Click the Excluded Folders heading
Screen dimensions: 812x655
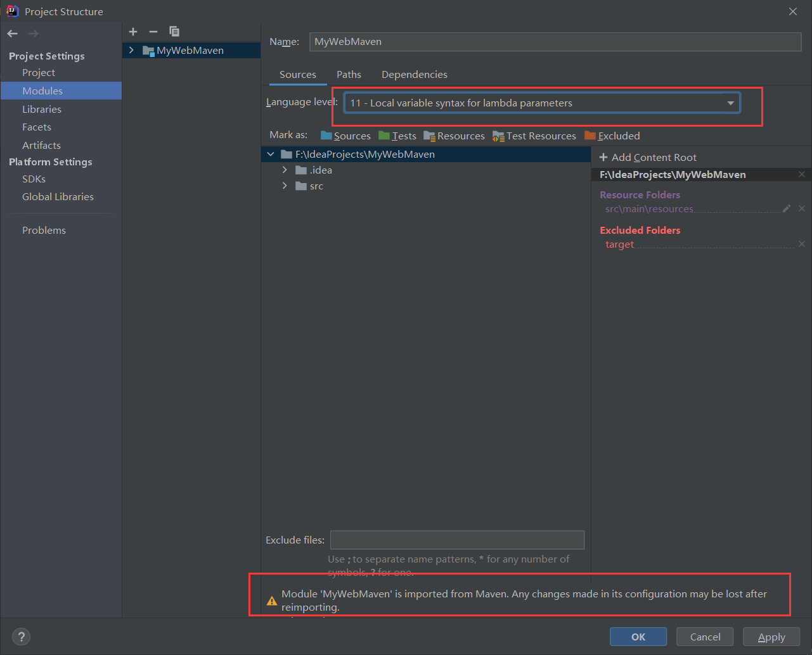pos(640,230)
